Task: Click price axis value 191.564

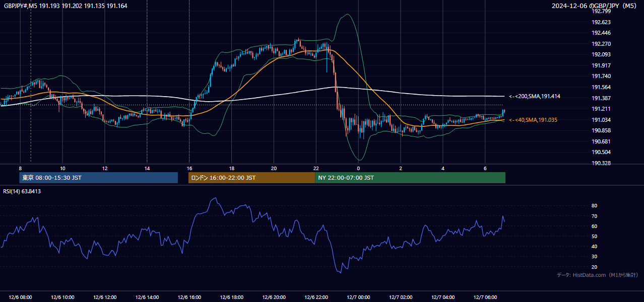Action: point(601,87)
